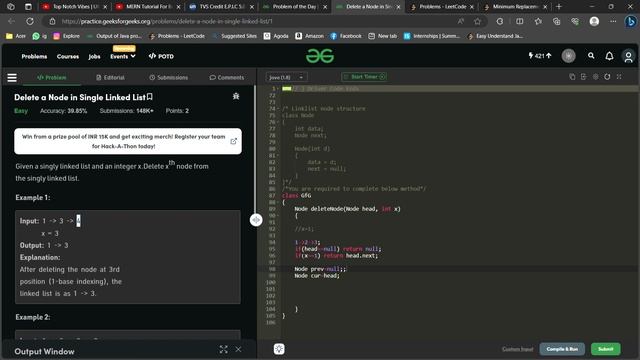Submit the solution
The image size is (640, 360).
pyautogui.click(x=606, y=349)
